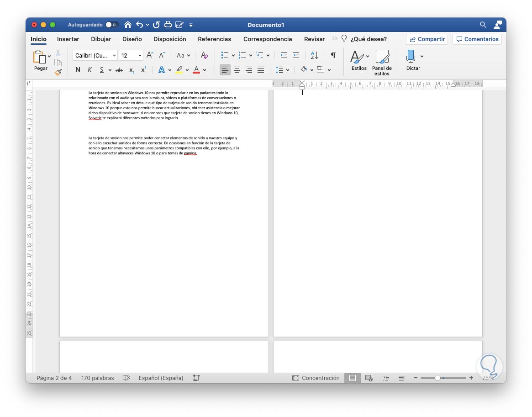The image size is (532, 417).
Task: Click Página 2 de 4 indicator
Action: click(x=54, y=378)
